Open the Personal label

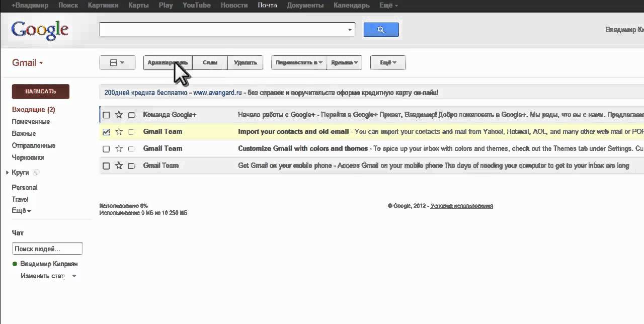(25, 188)
